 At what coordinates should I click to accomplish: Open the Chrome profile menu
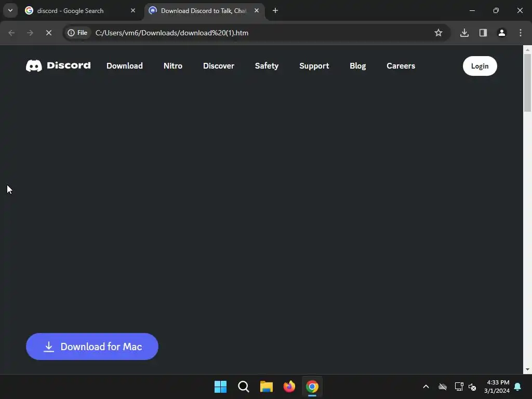point(502,33)
